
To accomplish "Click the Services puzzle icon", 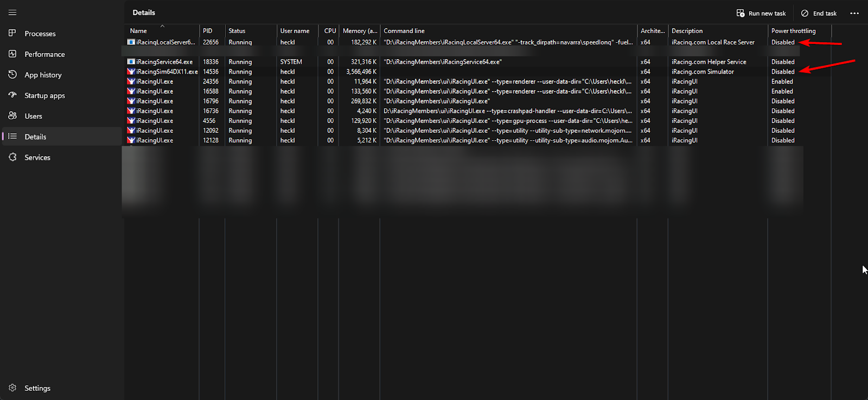I will pos(12,157).
